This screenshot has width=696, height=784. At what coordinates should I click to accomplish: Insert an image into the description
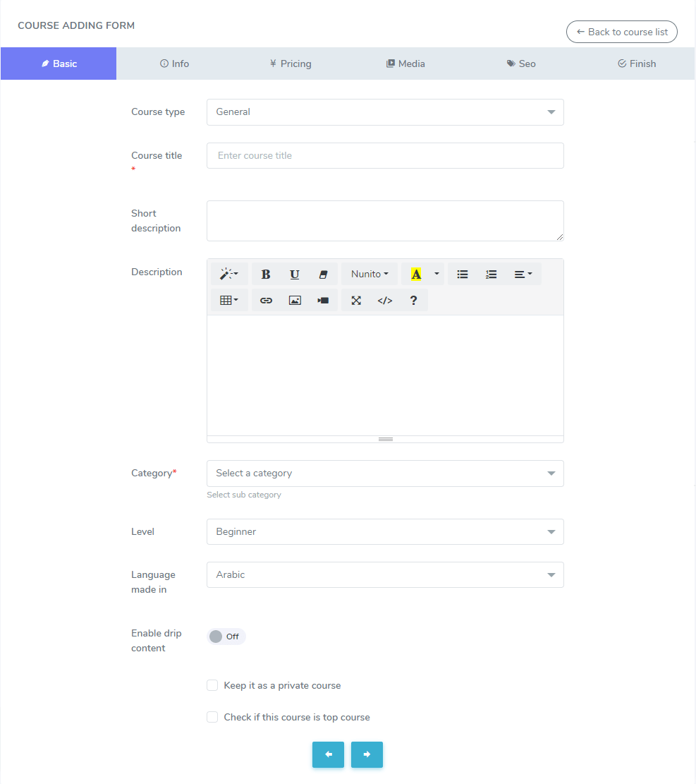294,300
